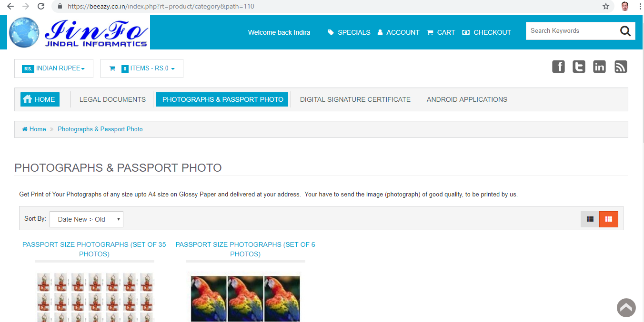Open the Sort By dropdown
This screenshot has width=644, height=322.
click(86, 219)
